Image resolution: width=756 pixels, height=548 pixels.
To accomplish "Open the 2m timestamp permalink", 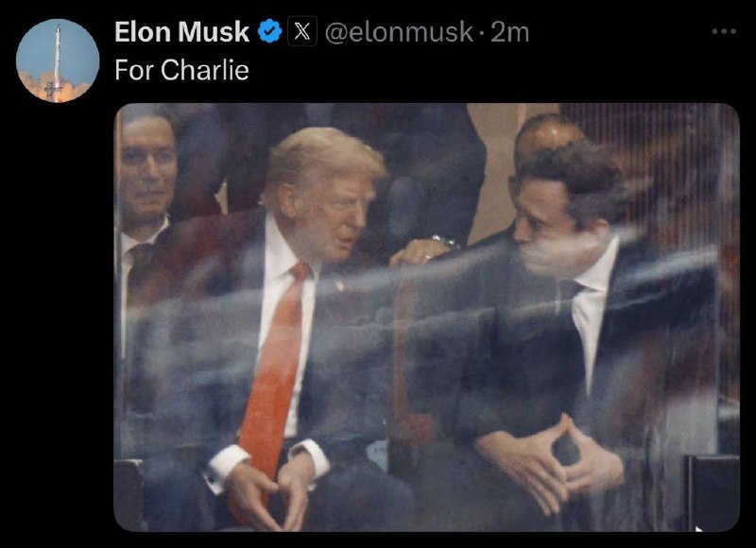I will 510,32.
